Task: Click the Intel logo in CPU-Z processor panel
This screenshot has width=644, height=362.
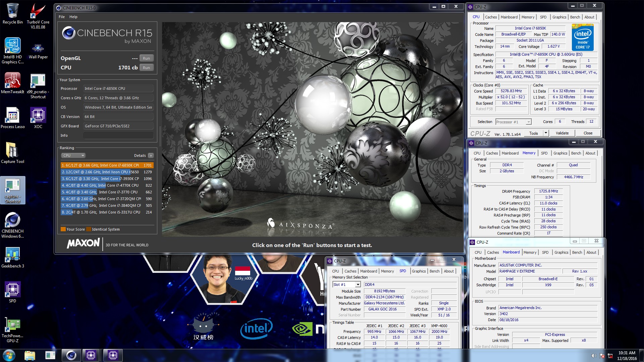Action: pos(583,37)
